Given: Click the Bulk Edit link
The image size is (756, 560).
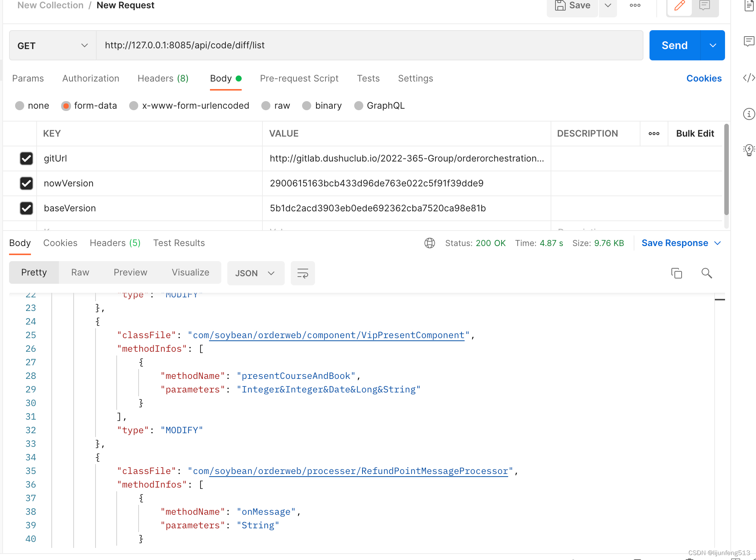Looking at the screenshot, I should coord(695,134).
